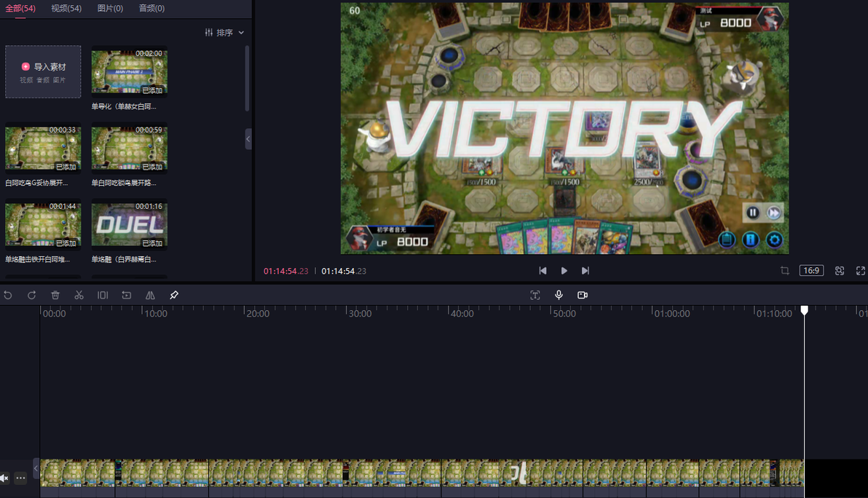The image size is (868, 498).
Task: Click the media panel vertical scrollbar
Action: 247,79
